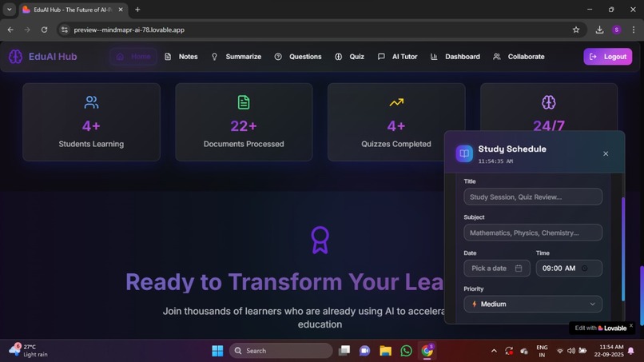Viewport: 644px width, 362px height.
Task: Open the Chrome profile avatar
Action: [616, 30]
